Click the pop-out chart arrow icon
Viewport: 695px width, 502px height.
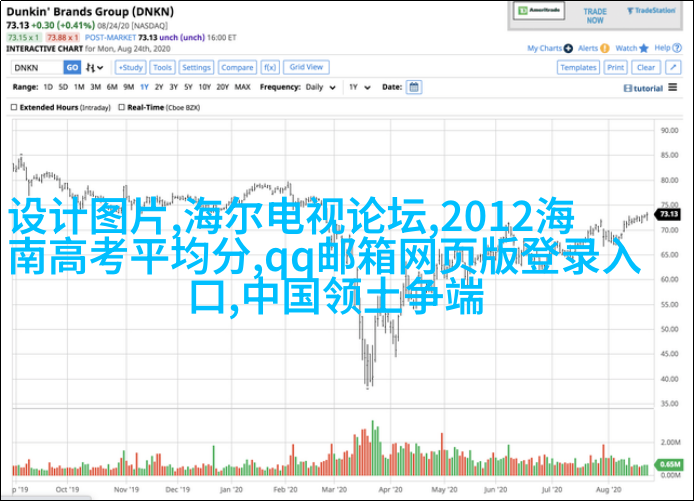[x=673, y=67]
